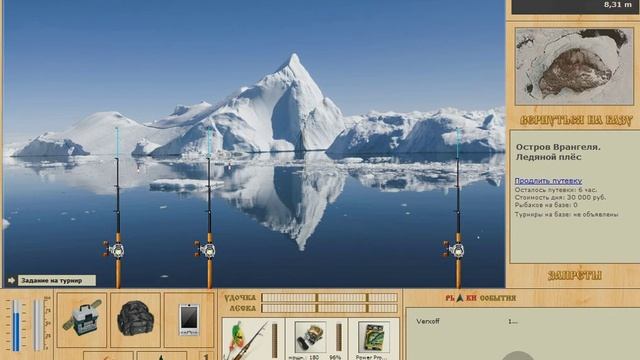Click the Турниры на базе: не объявлены line
This screenshot has width=640, height=360.
click(x=566, y=214)
